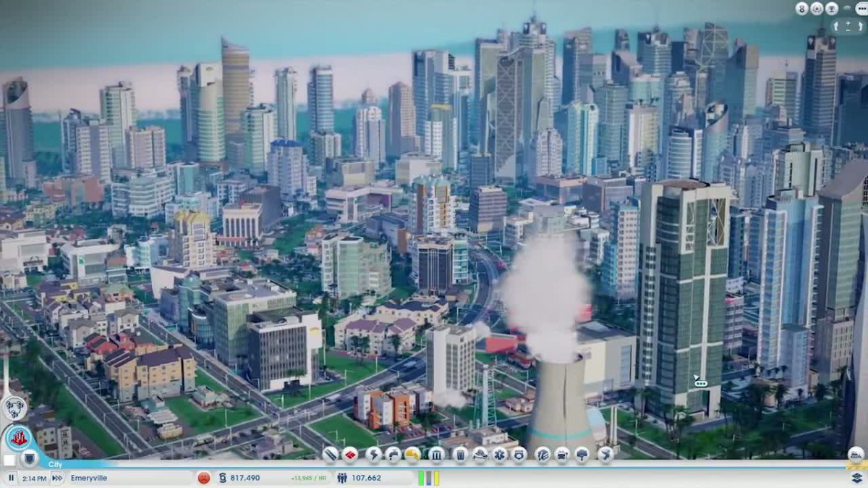Viewport: 868px width, 488px height.
Task: Pause the game simulation
Action: tap(12, 478)
